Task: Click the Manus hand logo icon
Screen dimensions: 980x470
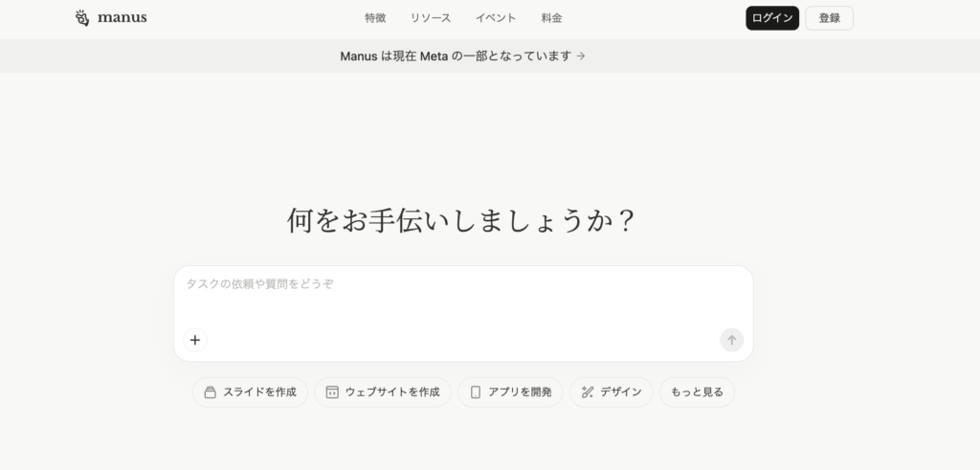Action: coord(82,18)
